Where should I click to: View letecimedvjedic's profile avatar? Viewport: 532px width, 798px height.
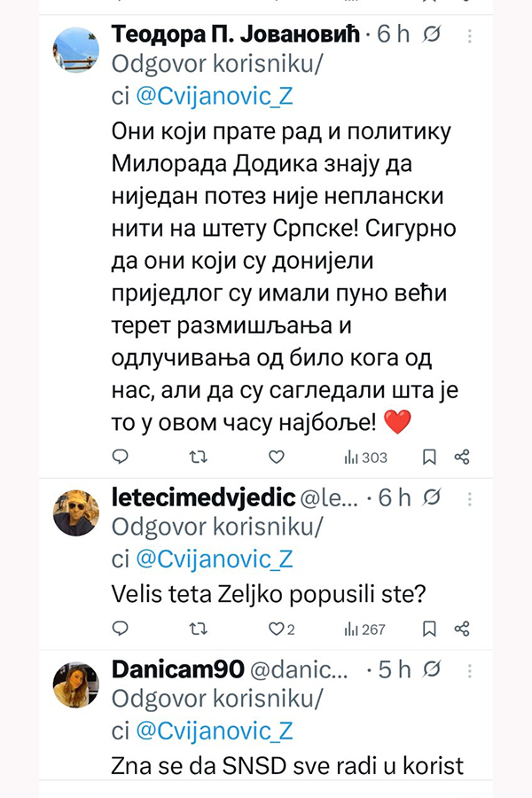76,512
